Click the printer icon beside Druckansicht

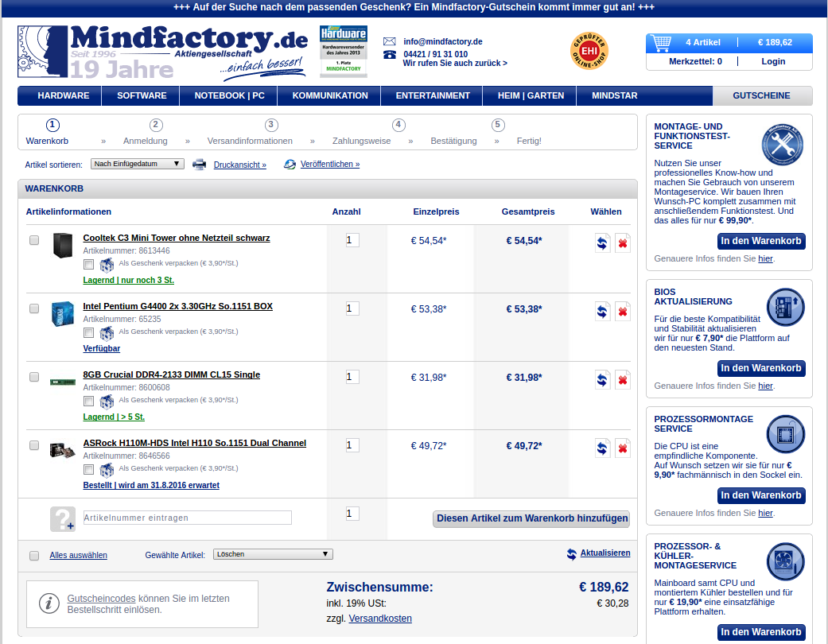199,164
